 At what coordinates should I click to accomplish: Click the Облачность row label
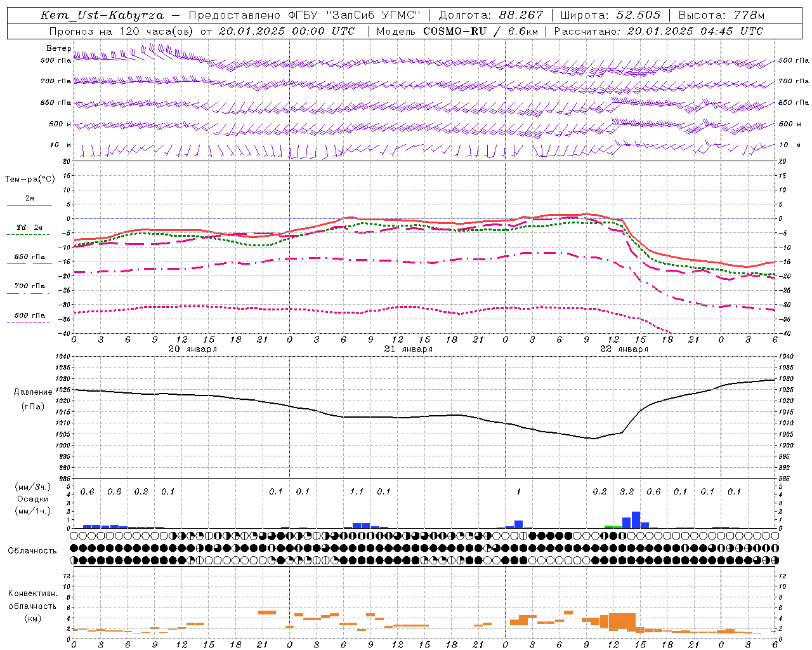coord(32,551)
